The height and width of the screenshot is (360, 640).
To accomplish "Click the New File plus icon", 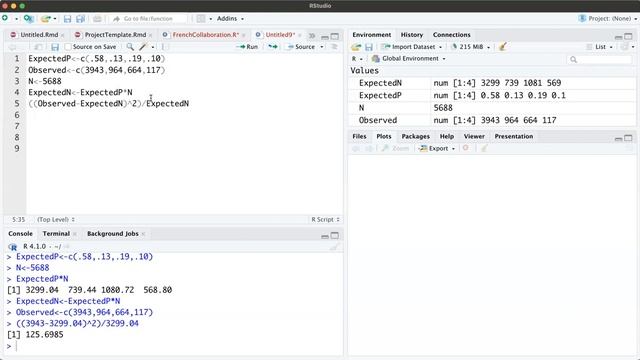I will [x=5, y=18].
